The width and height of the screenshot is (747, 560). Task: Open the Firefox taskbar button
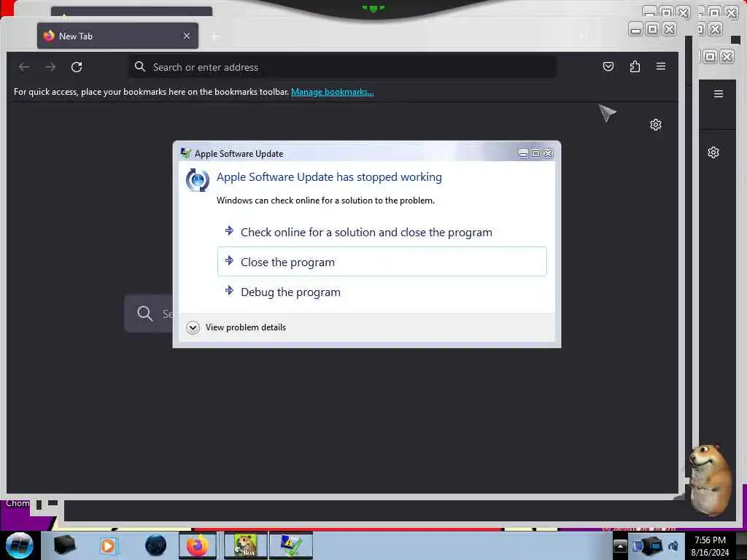pyautogui.click(x=198, y=545)
